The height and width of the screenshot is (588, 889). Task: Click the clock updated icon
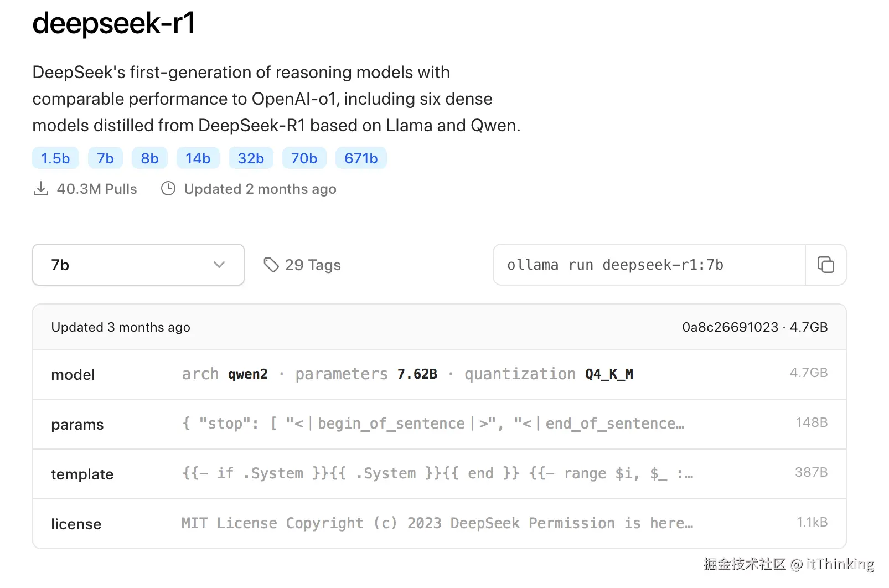click(168, 189)
